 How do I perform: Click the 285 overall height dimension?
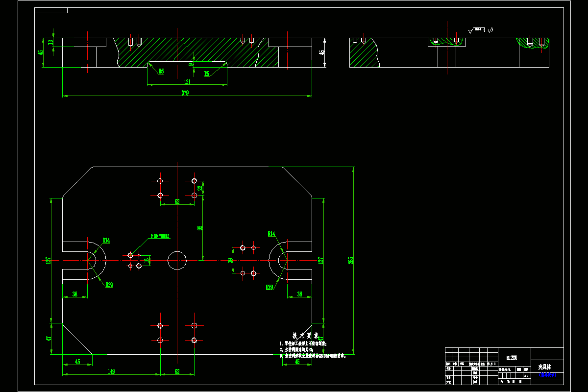[x=351, y=260]
